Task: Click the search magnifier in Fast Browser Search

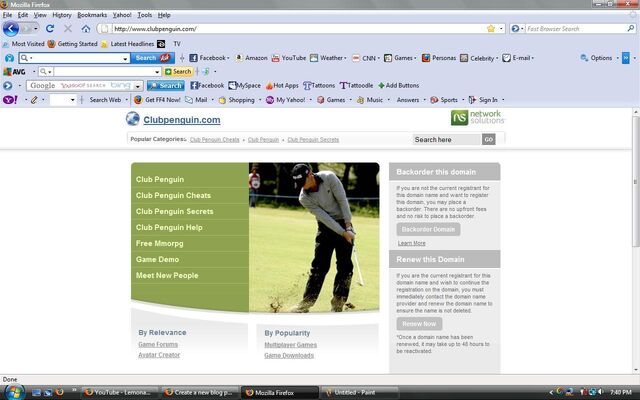Action: click(x=631, y=29)
